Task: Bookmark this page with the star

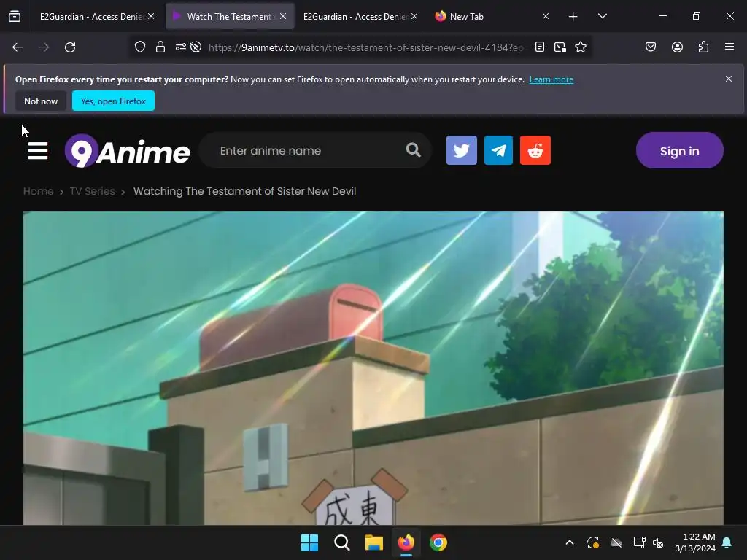Action: (x=581, y=47)
